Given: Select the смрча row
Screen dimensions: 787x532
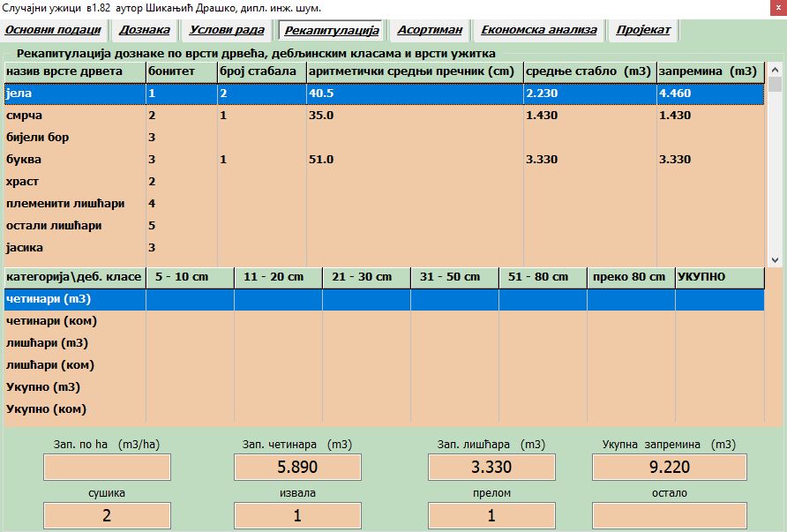Looking at the screenshot, I should tap(385, 116).
